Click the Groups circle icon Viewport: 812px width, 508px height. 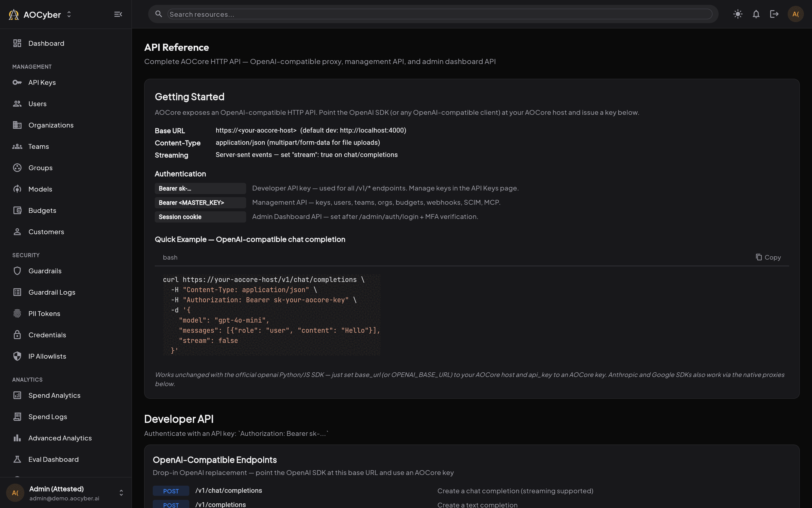click(17, 168)
